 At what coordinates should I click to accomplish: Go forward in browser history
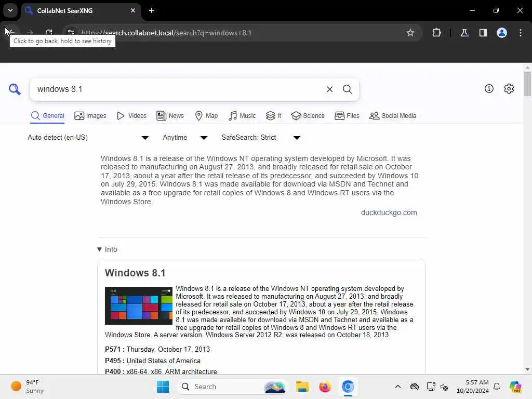pyautogui.click(x=30, y=33)
